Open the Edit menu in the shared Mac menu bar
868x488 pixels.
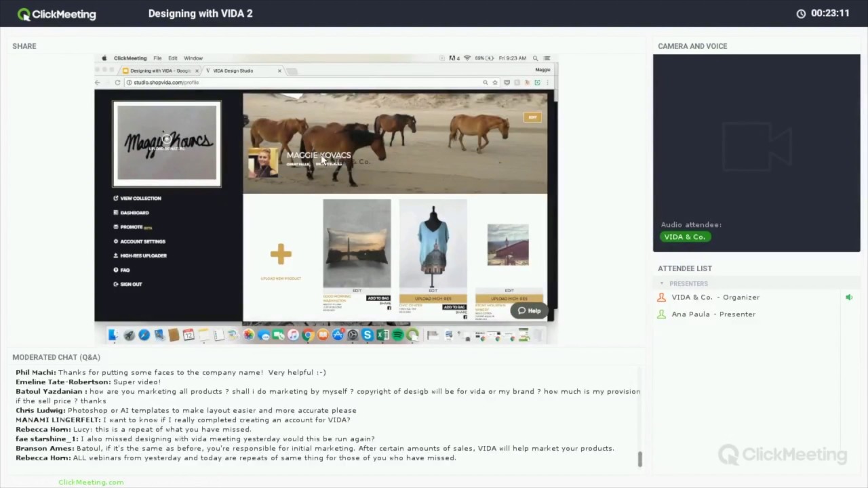(173, 58)
